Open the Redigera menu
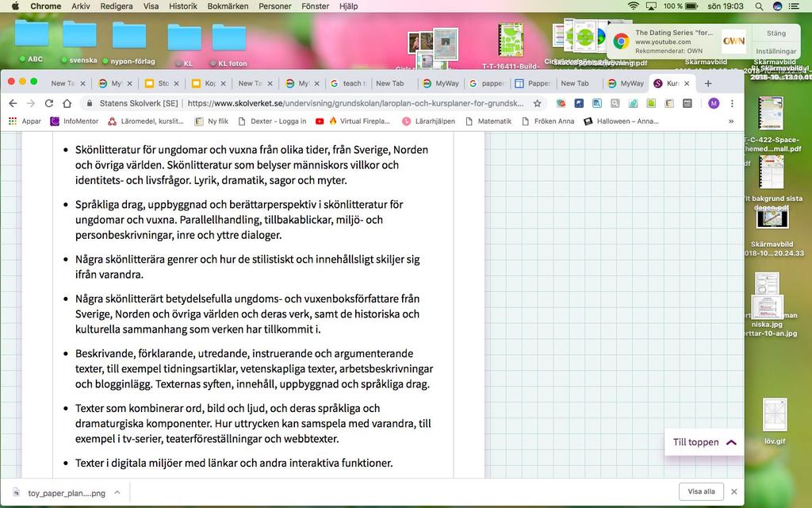The image size is (812, 508). (x=117, y=6)
